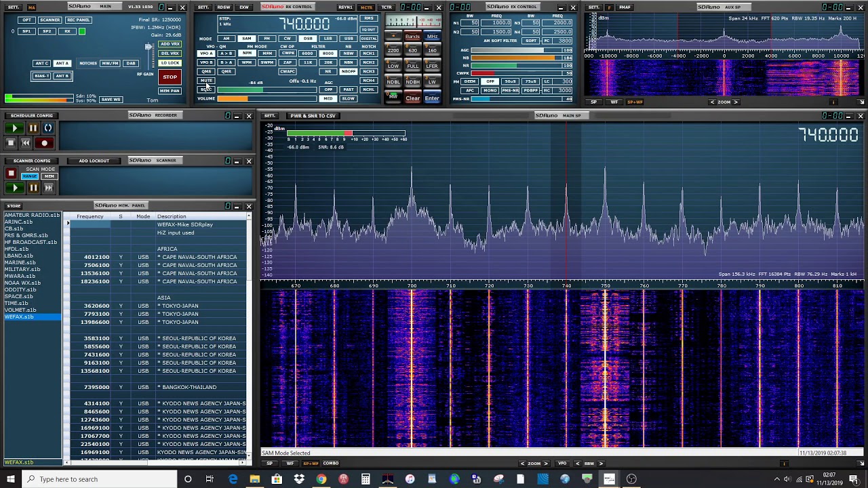Start playback in the Recorder panel

coord(14,128)
